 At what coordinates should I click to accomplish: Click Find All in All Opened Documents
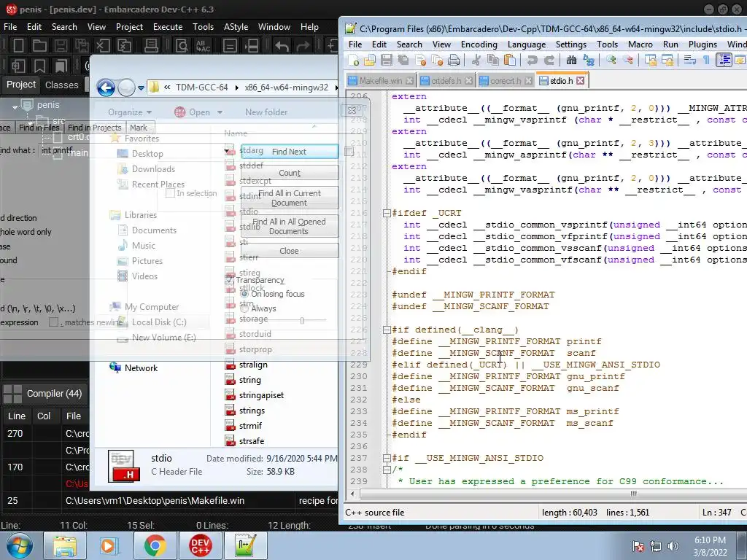[289, 226]
